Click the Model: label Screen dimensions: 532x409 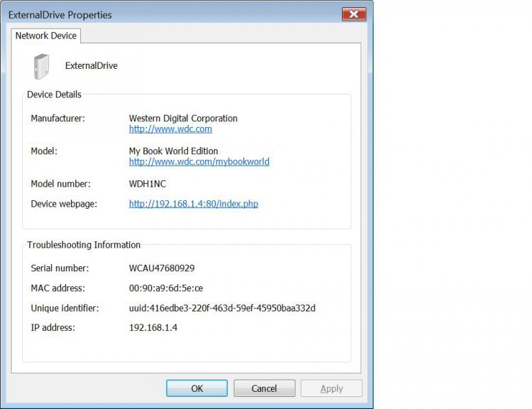pos(44,151)
